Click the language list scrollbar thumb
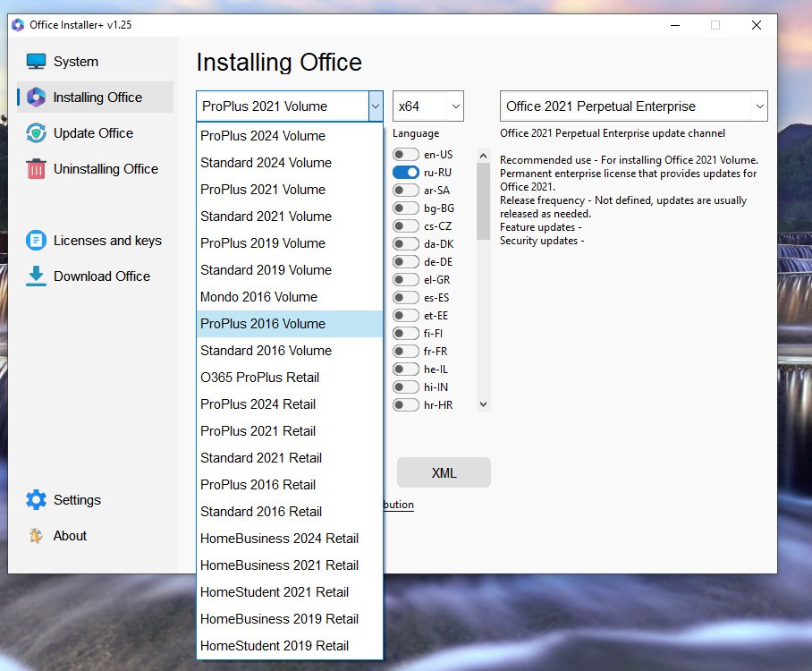This screenshot has height=671, width=812. [x=483, y=201]
